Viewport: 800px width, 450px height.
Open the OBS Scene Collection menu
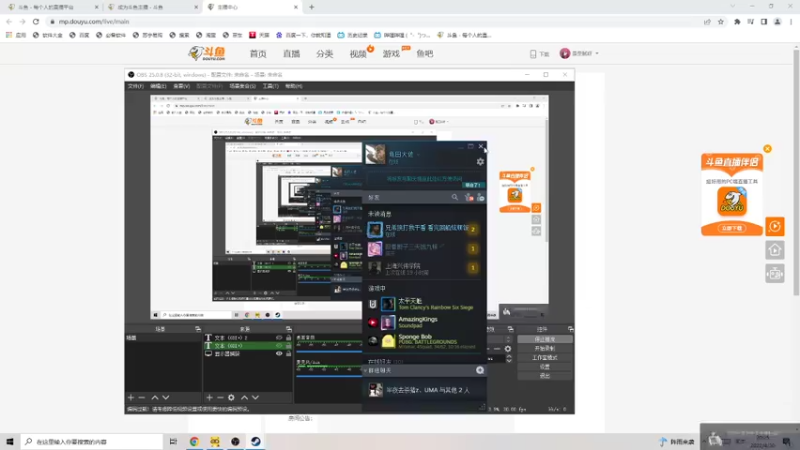click(242, 86)
